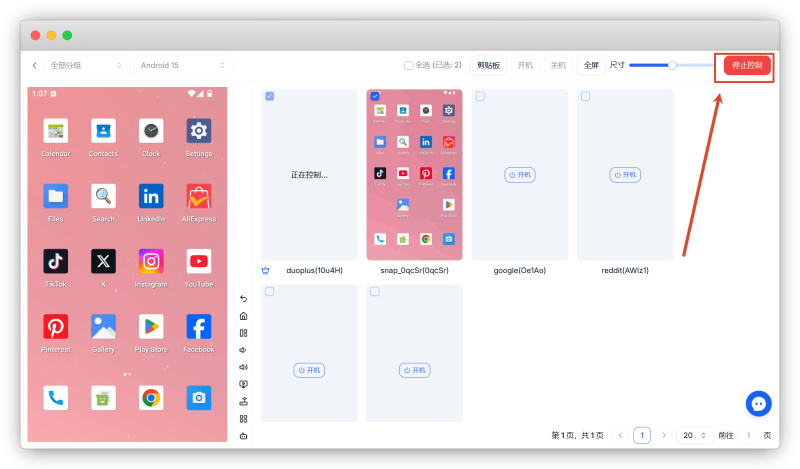Raise volume with the sidebar speaker icon
This screenshot has width=800, height=469.
click(243, 367)
